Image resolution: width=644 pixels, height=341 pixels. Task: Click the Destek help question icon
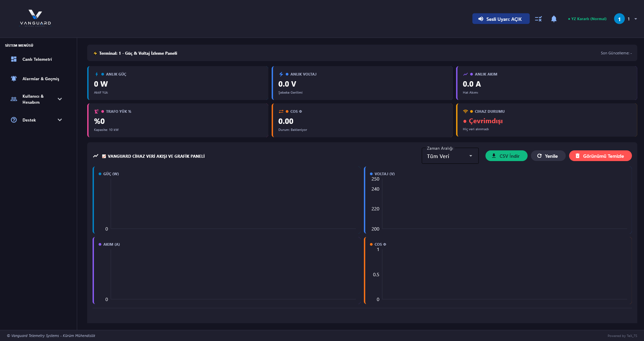point(14,120)
